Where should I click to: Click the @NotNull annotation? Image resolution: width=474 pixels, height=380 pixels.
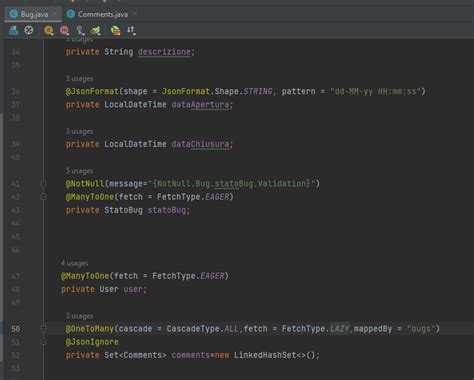[x=85, y=184]
